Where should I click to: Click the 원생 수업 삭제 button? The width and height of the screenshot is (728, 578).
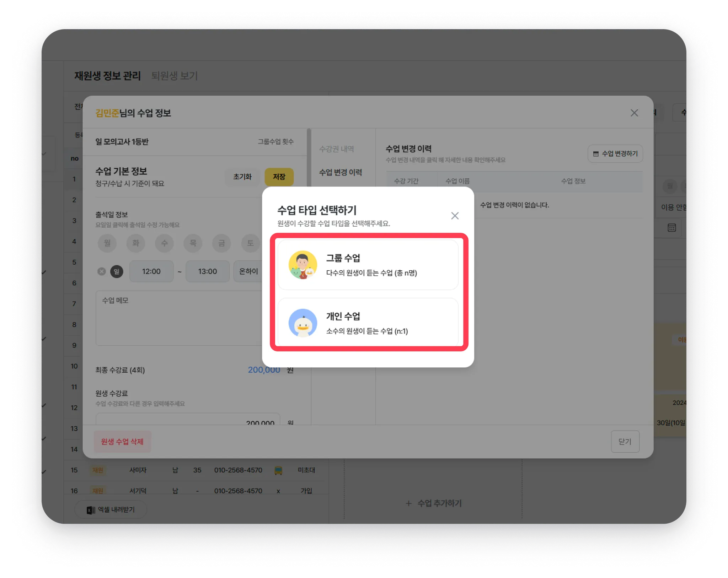pyautogui.click(x=122, y=442)
